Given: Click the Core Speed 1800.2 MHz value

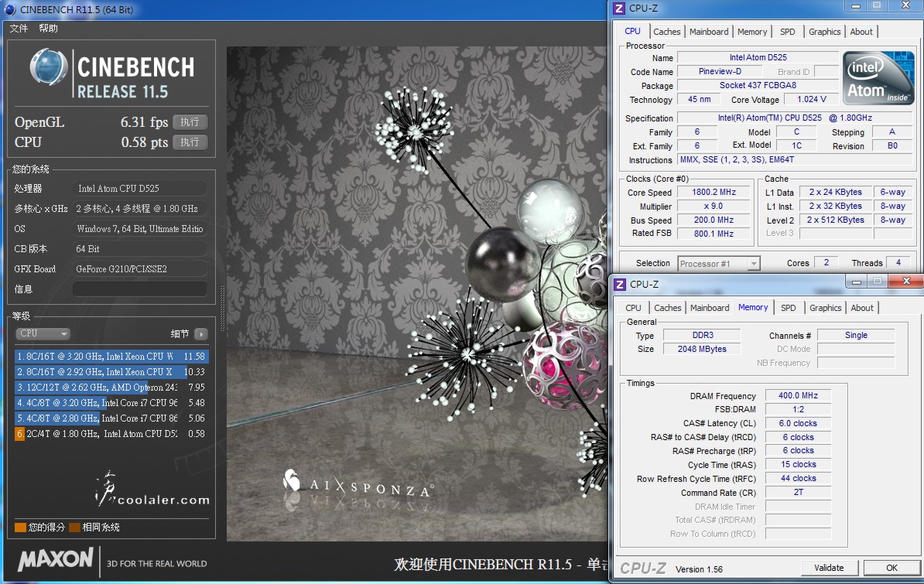Looking at the screenshot, I should tap(714, 192).
